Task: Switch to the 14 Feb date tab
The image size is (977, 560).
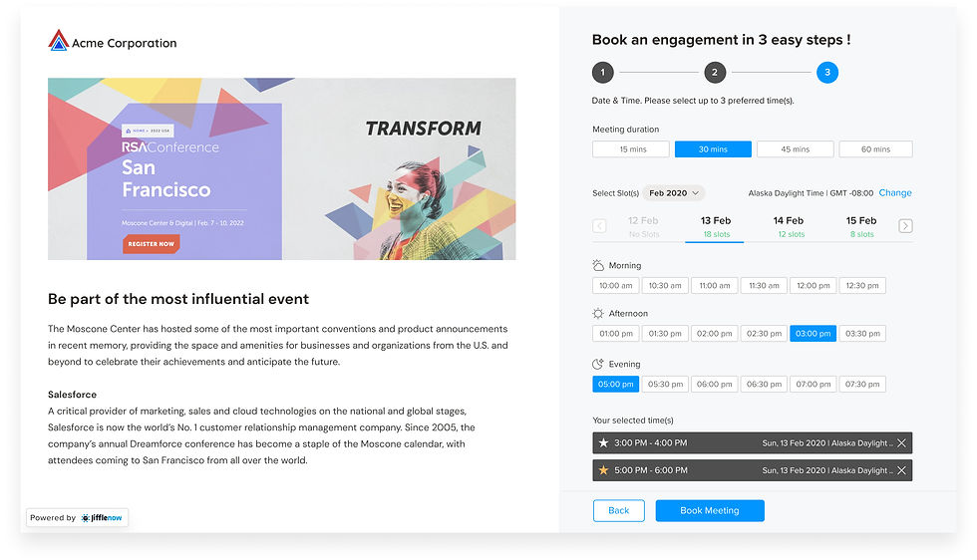Action: [789, 227]
